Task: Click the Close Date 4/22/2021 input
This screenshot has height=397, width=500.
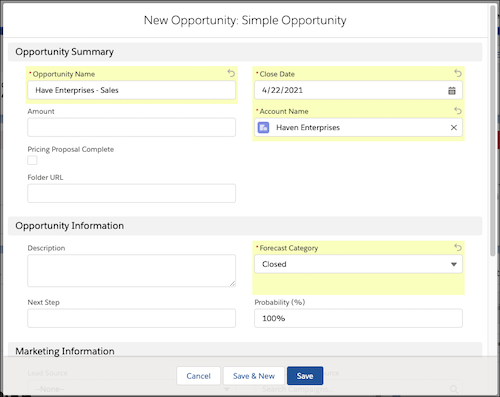Action: [x=358, y=90]
